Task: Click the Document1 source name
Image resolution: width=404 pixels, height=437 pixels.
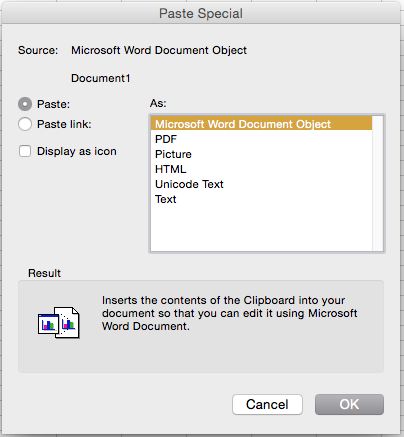Action: coord(100,78)
